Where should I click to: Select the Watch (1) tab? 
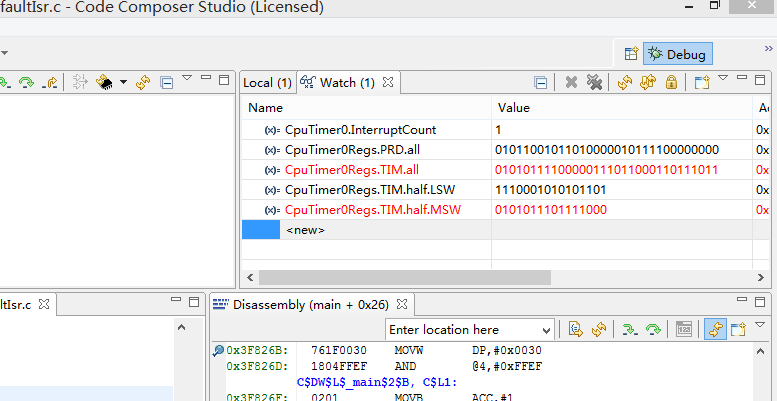pyautogui.click(x=347, y=83)
